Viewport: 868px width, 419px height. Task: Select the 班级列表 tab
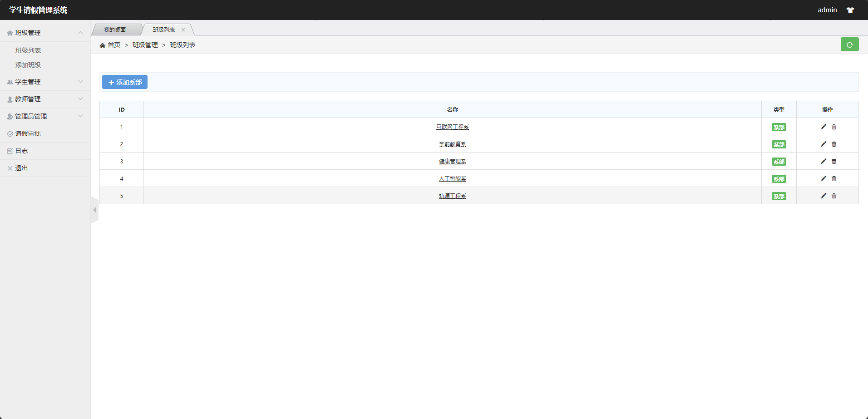click(164, 30)
